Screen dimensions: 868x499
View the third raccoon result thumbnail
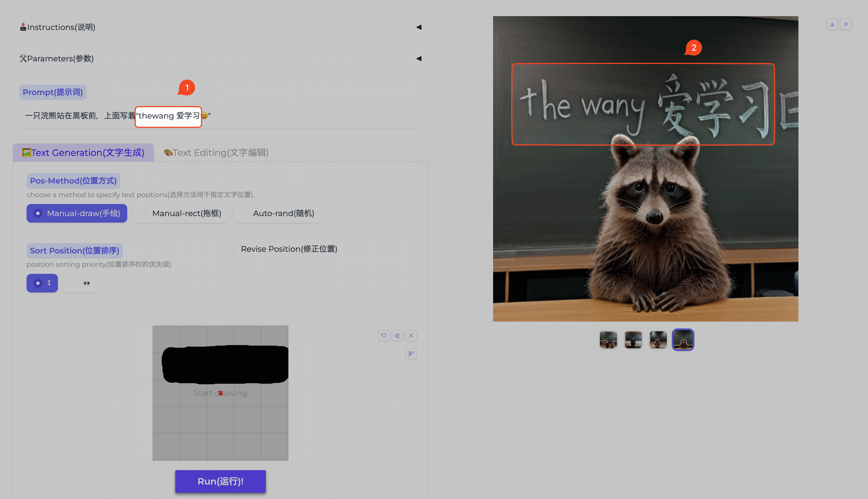(x=658, y=340)
